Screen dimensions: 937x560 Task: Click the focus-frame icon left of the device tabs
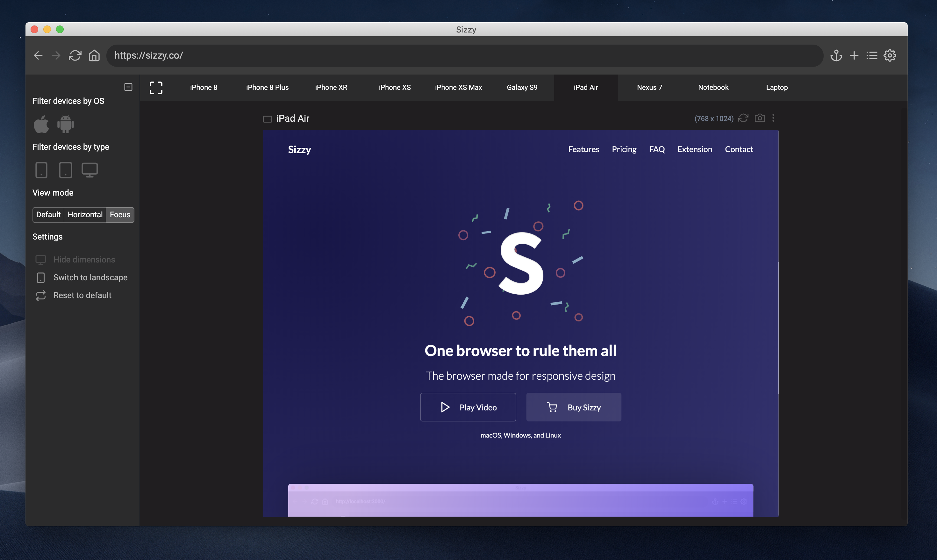156,88
